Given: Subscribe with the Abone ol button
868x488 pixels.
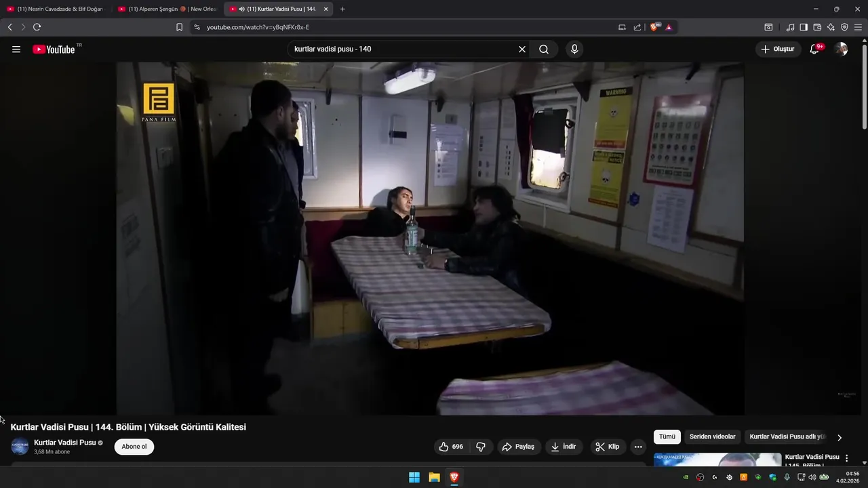Looking at the screenshot, I should (134, 447).
